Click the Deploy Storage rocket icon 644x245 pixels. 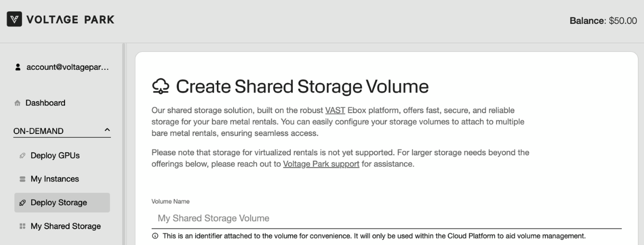pyautogui.click(x=22, y=203)
